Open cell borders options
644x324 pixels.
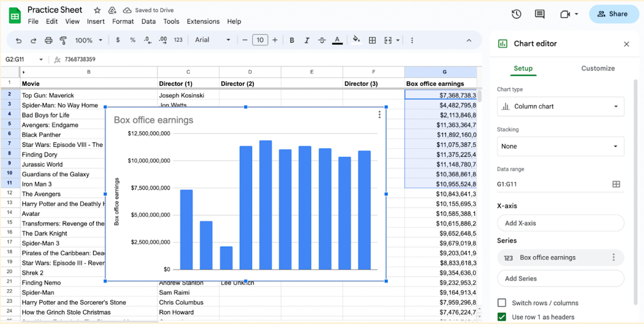[373, 40]
